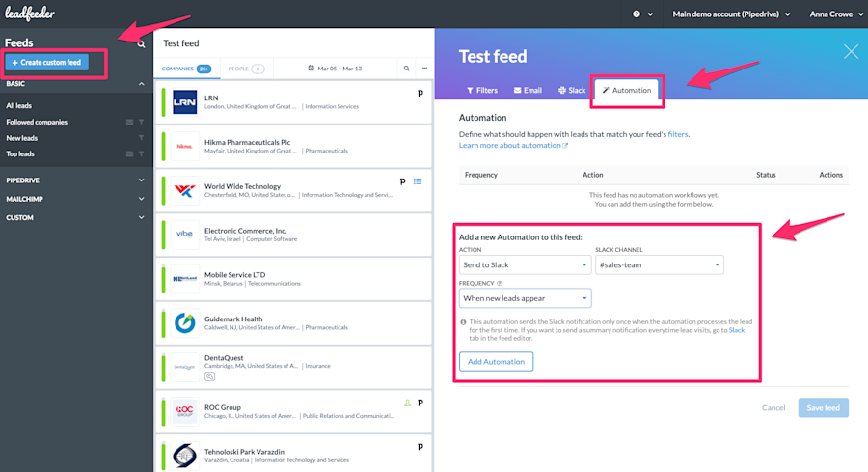Click the World Wide Technology logo
This screenshot has height=472, width=868.
click(x=184, y=190)
